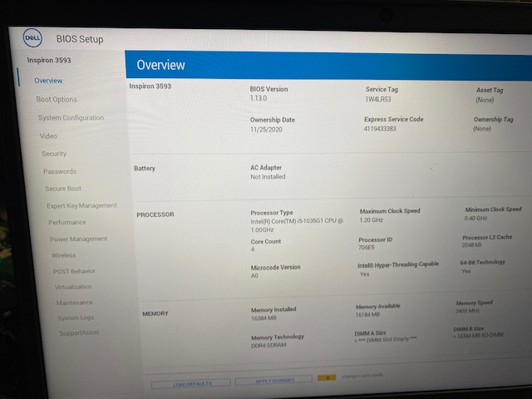Image resolution: width=532 pixels, height=399 pixels.
Task: Click the yellow changes counter badge
Action: 327,377
